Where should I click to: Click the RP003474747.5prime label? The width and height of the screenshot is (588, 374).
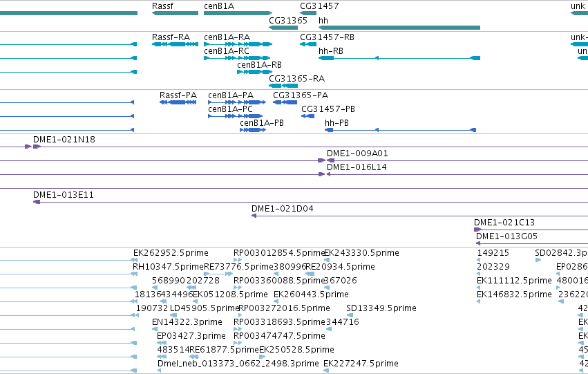(279, 337)
